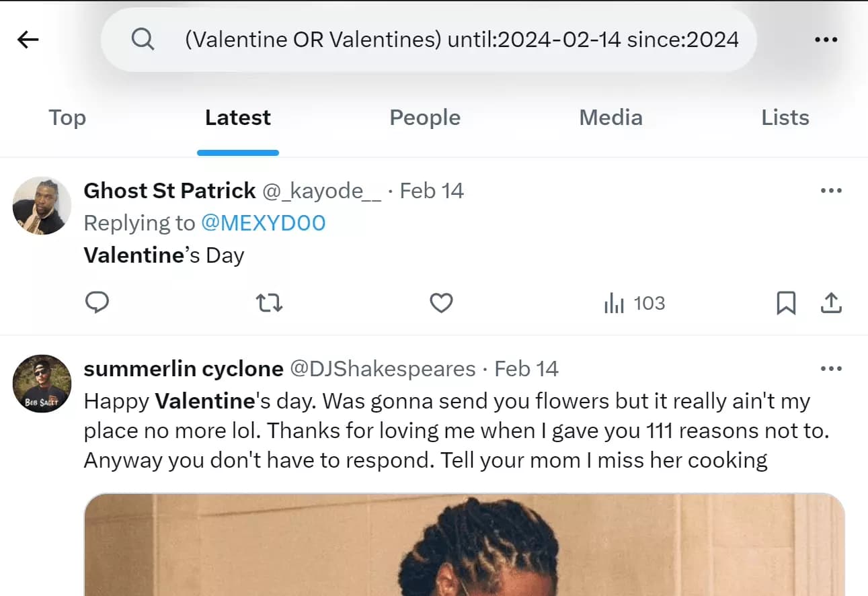The height and width of the screenshot is (596, 868).
Task: Open the share icon on Ghost's tweet
Action: coord(831,303)
